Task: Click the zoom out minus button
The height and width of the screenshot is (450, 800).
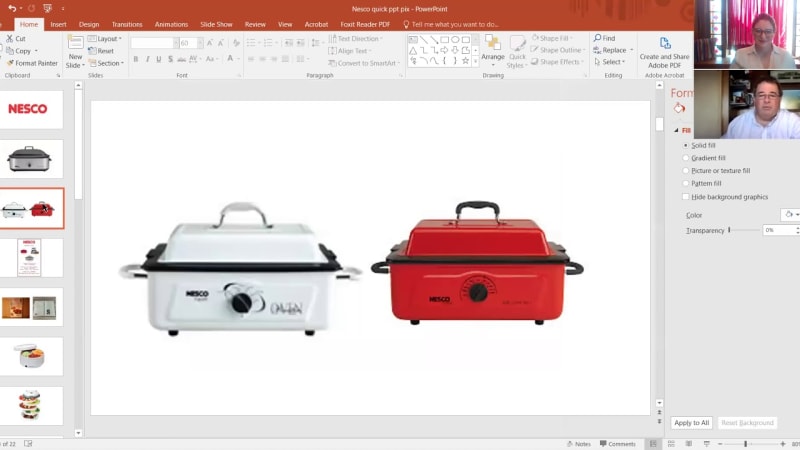Action: pos(720,444)
